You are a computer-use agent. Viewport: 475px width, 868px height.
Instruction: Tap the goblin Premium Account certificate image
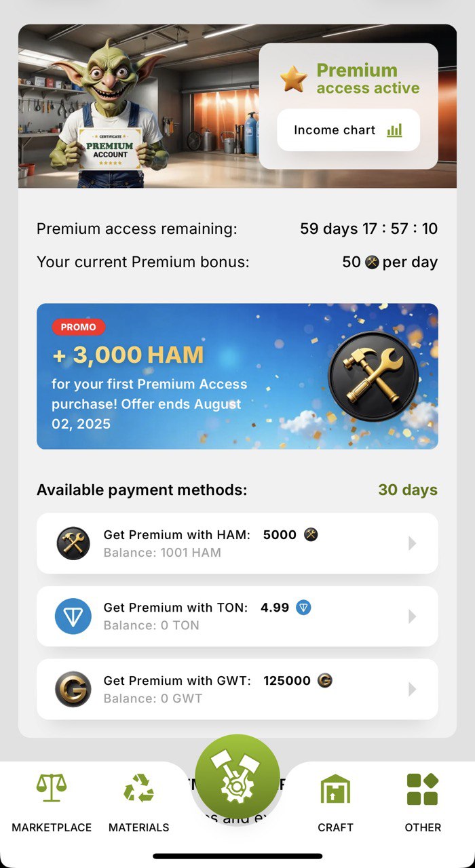coord(111,150)
